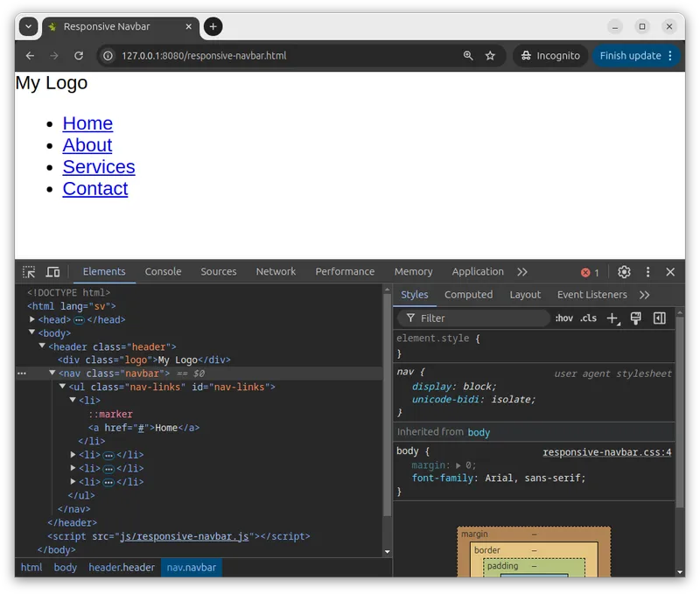
Task: Open DevTools settings gear
Action: point(624,272)
